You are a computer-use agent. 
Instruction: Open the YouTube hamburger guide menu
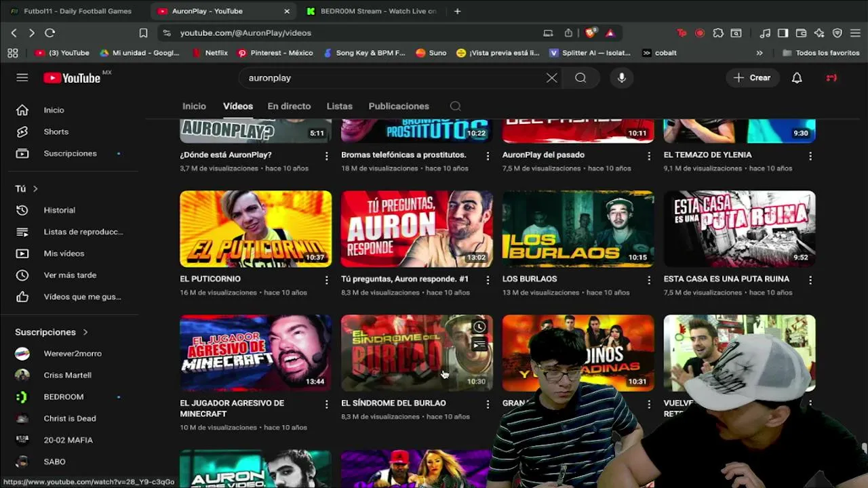click(x=22, y=78)
